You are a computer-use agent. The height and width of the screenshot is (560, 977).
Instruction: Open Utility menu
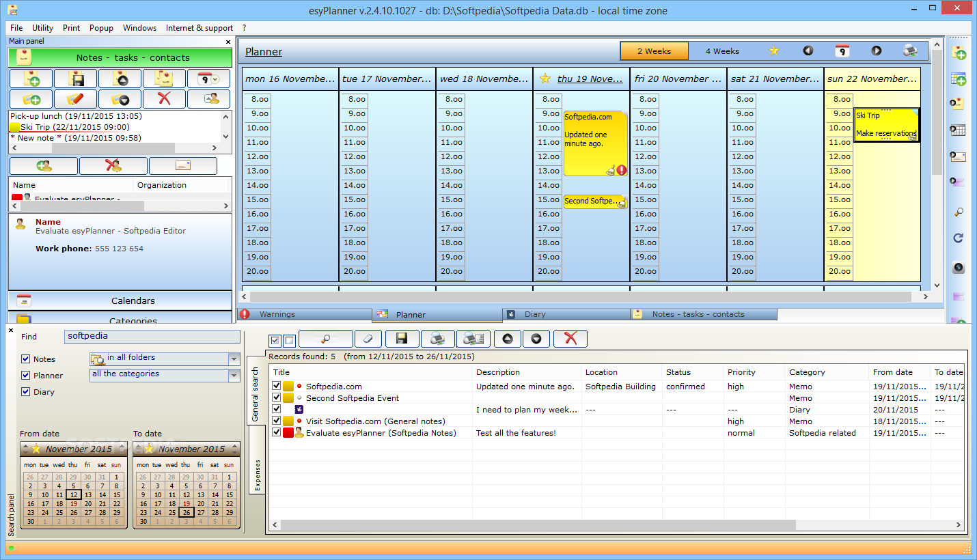[x=42, y=28]
